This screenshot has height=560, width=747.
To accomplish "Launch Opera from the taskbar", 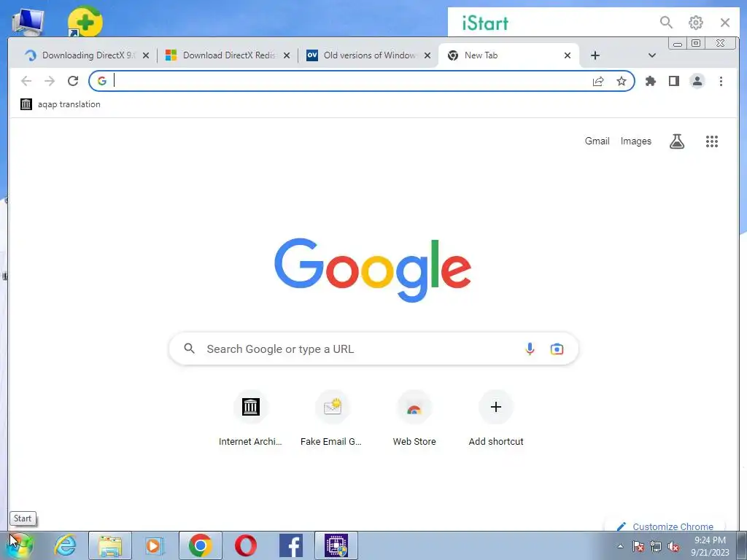I will click(245, 545).
